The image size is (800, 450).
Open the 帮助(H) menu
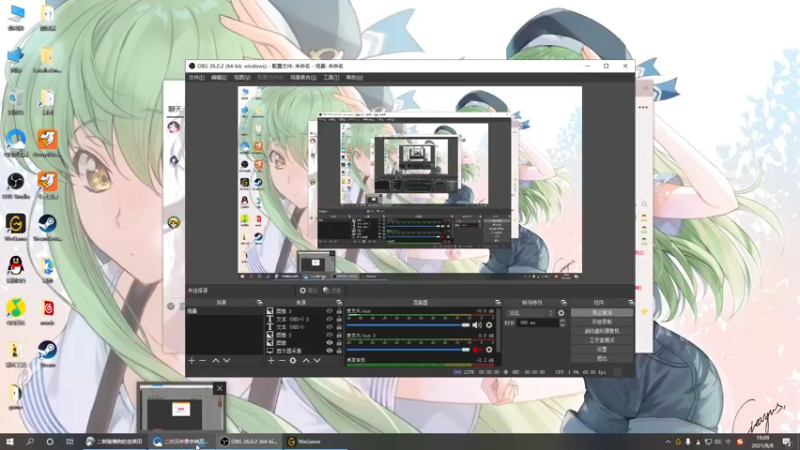pos(354,78)
